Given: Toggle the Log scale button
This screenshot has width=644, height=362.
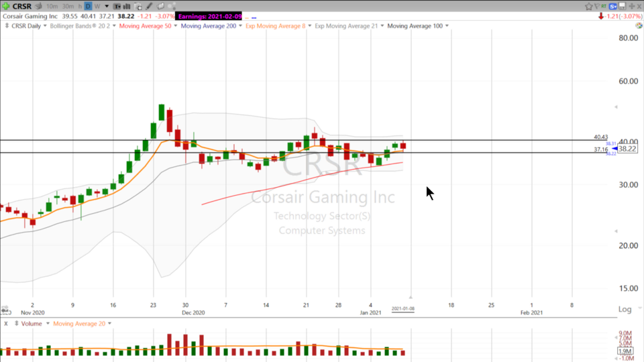Looking at the screenshot, I should pos(625,309).
